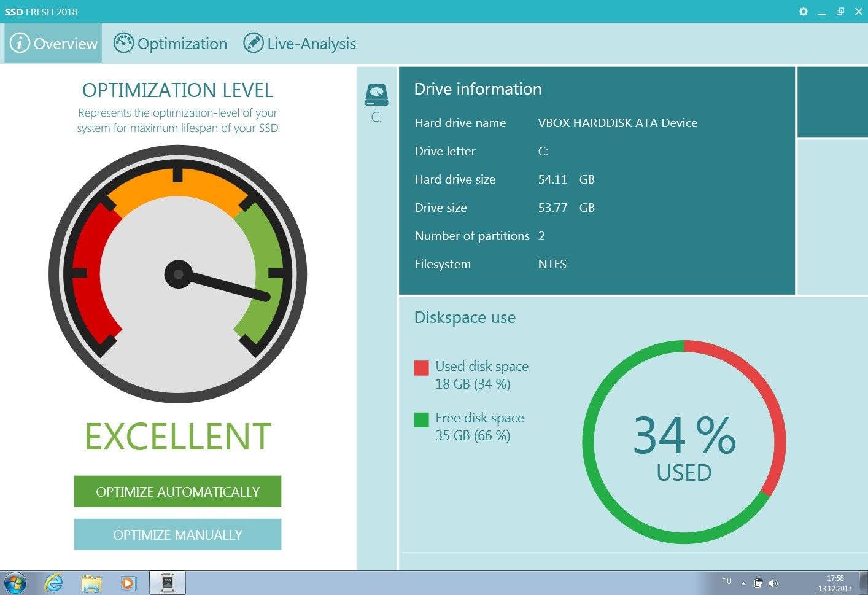Click the Diskspace use heading
Screen dimensions: 868x595
coord(465,317)
